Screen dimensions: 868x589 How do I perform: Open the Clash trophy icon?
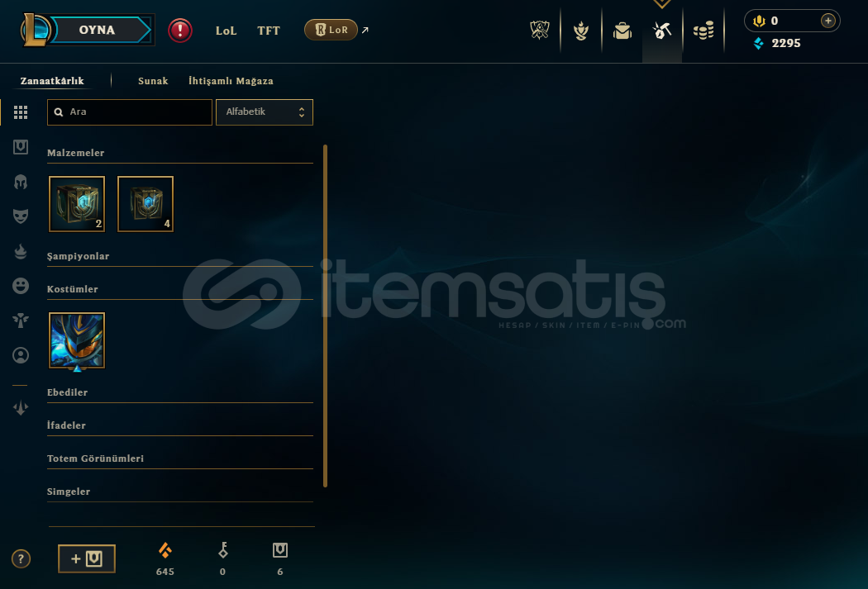(539, 31)
